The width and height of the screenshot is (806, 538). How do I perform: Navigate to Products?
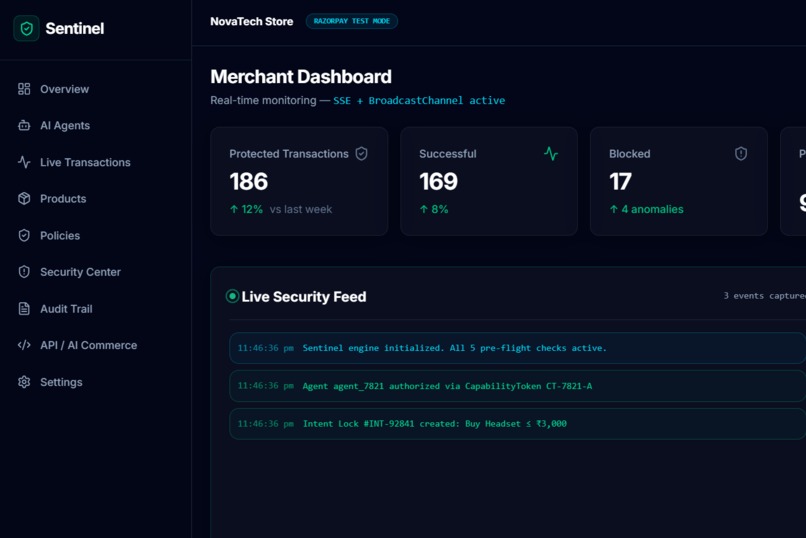(x=63, y=198)
